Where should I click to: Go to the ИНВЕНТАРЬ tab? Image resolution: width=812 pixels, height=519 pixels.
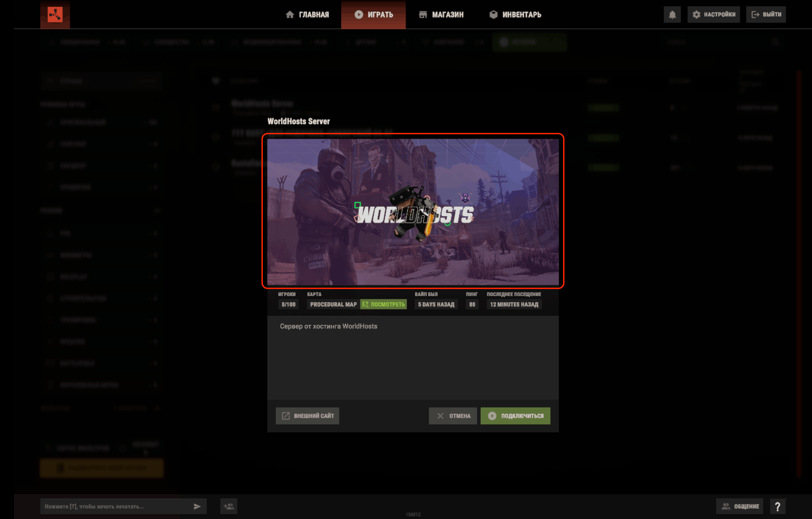[515, 14]
